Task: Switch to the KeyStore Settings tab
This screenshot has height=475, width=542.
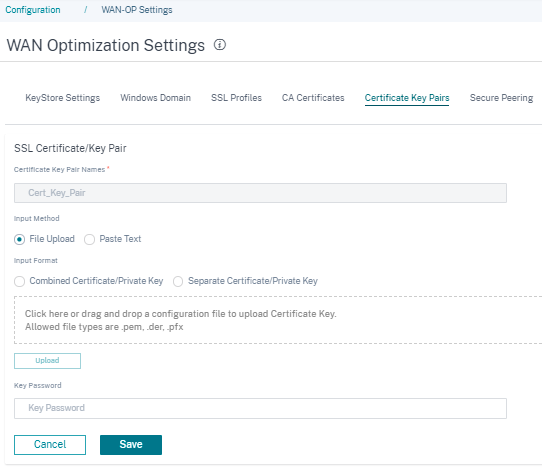Action: point(63,98)
